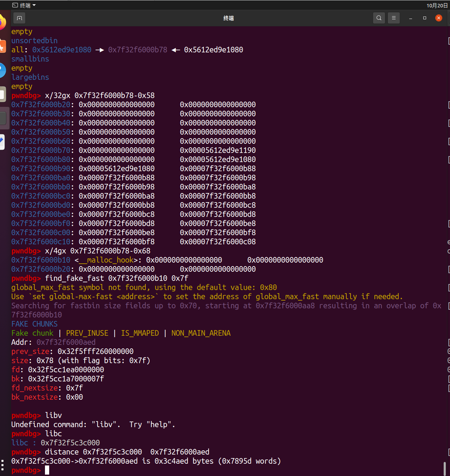Click the command 'x/32gx 0x7f32f6000b78-0x58'
Viewport: 450px width, 476px height.
coord(100,95)
